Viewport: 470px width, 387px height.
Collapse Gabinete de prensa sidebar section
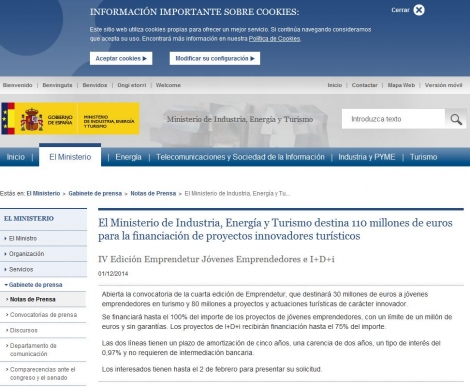35,285
